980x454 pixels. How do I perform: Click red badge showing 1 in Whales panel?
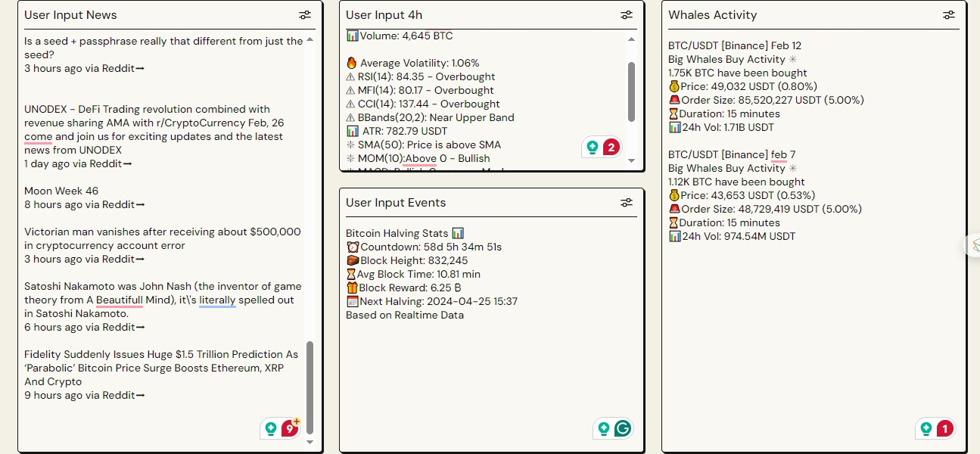tap(944, 429)
